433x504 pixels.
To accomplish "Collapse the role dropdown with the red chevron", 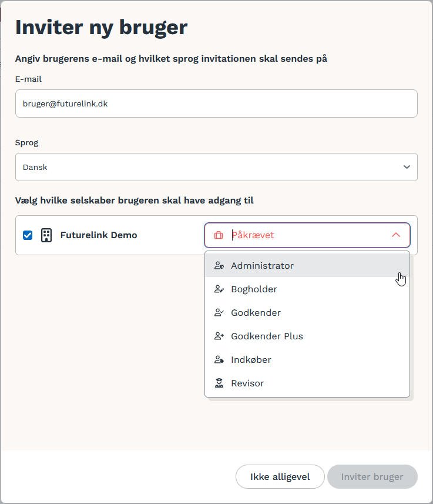I will point(396,235).
